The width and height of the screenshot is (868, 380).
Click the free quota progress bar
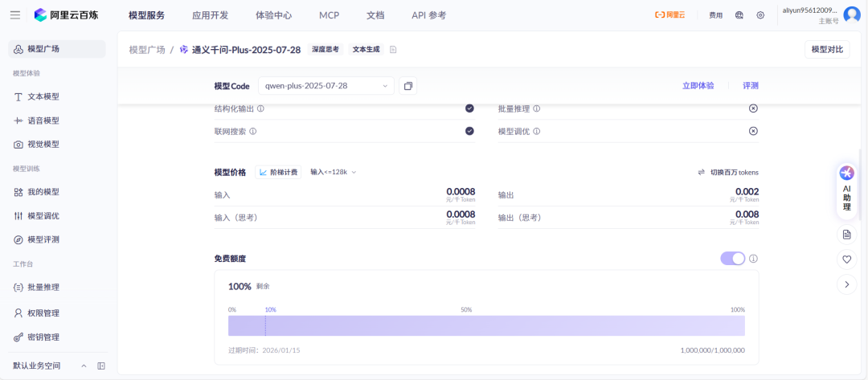(x=486, y=325)
